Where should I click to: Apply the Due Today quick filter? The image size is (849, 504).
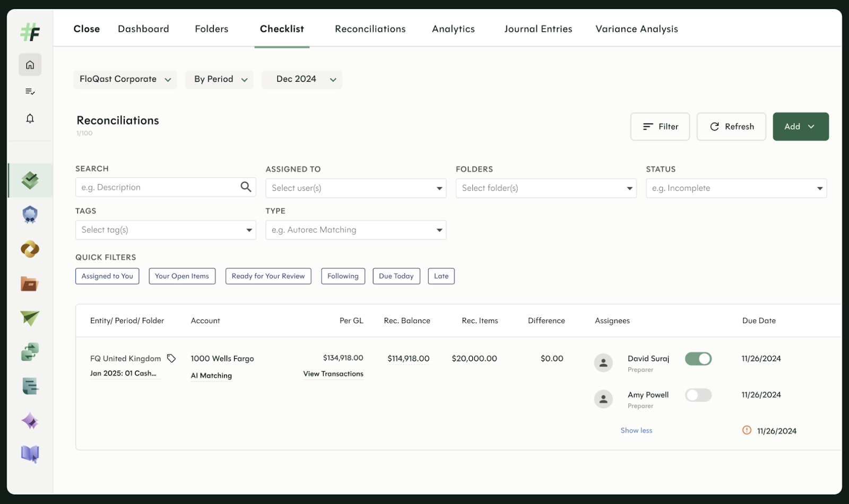[396, 276]
